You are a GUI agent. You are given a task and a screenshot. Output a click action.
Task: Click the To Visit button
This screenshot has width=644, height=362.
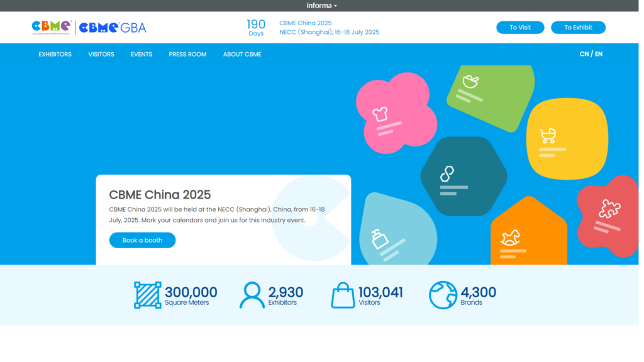click(x=520, y=28)
